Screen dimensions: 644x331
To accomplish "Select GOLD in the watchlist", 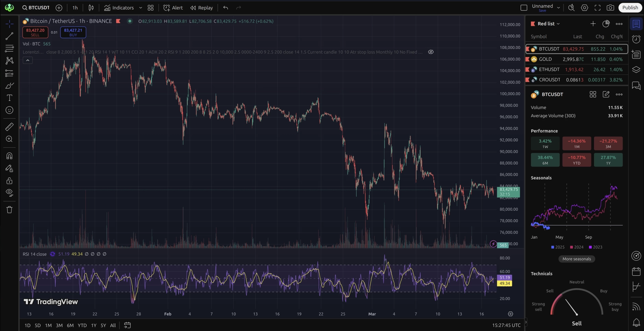I will point(577,59).
